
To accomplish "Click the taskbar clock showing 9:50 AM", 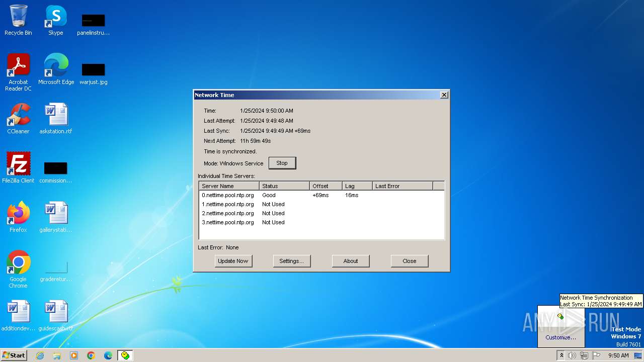I will point(618,355).
